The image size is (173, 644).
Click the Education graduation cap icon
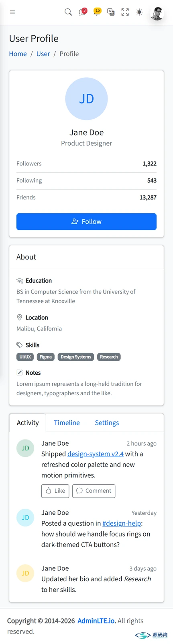tap(19, 281)
